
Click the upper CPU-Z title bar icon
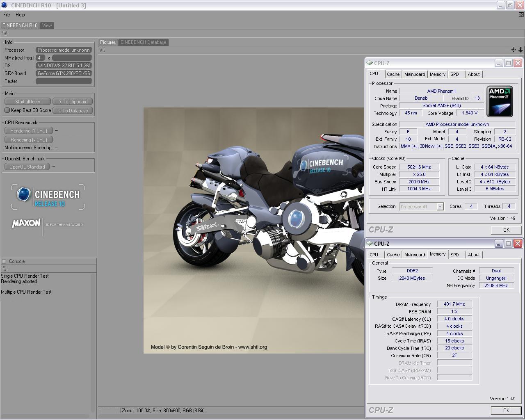coord(370,63)
